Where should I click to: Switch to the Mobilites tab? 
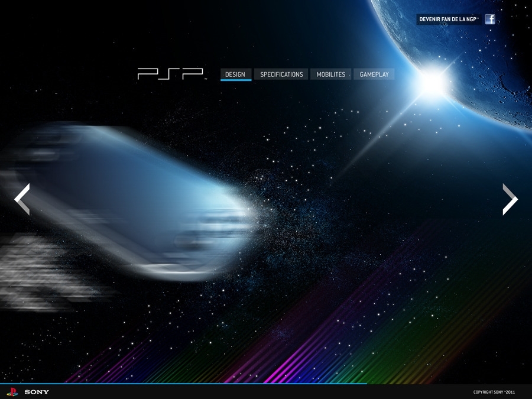[331, 74]
